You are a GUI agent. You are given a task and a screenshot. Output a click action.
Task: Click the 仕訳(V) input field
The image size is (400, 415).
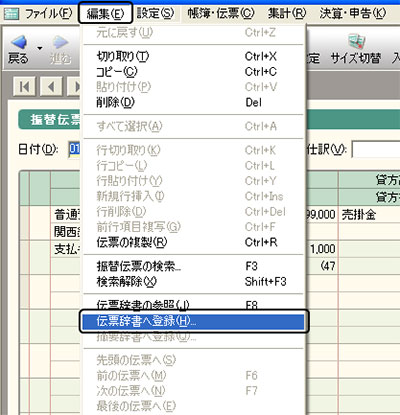pos(376,149)
